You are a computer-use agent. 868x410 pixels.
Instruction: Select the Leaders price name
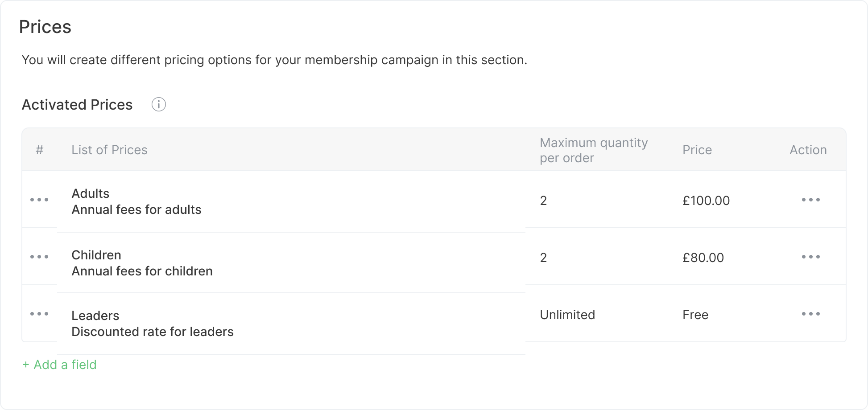point(95,316)
